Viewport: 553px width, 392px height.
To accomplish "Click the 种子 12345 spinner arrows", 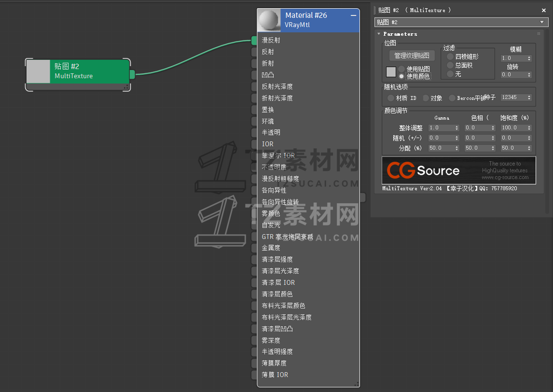I will coord(529,98).
